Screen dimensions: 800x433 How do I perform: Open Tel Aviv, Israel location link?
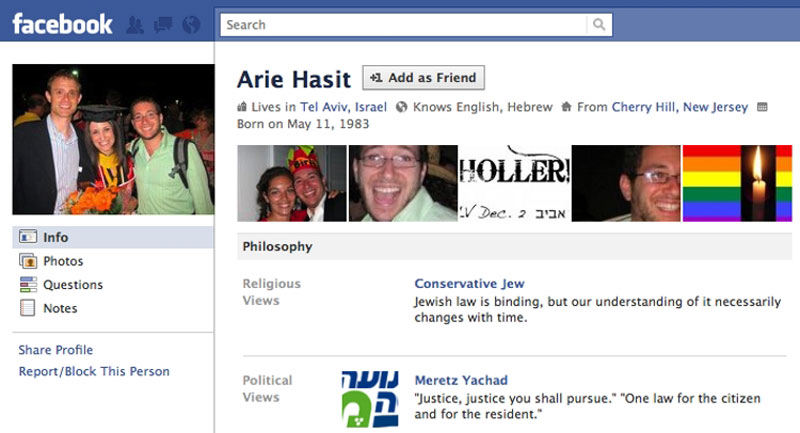[x=343, y=107]
